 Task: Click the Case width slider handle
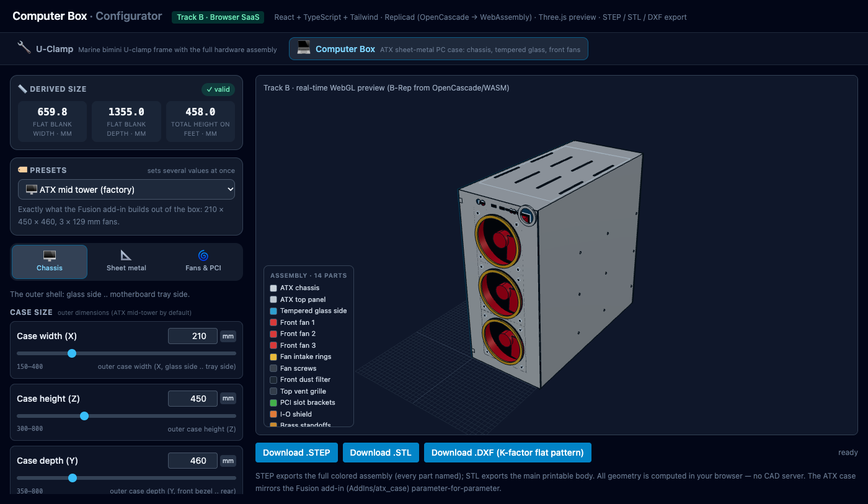coord(72,353)
